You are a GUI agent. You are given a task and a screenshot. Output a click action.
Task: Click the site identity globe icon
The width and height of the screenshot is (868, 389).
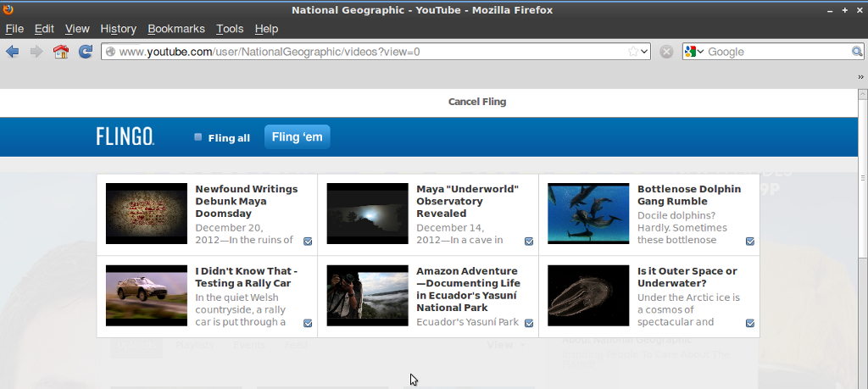110,52
